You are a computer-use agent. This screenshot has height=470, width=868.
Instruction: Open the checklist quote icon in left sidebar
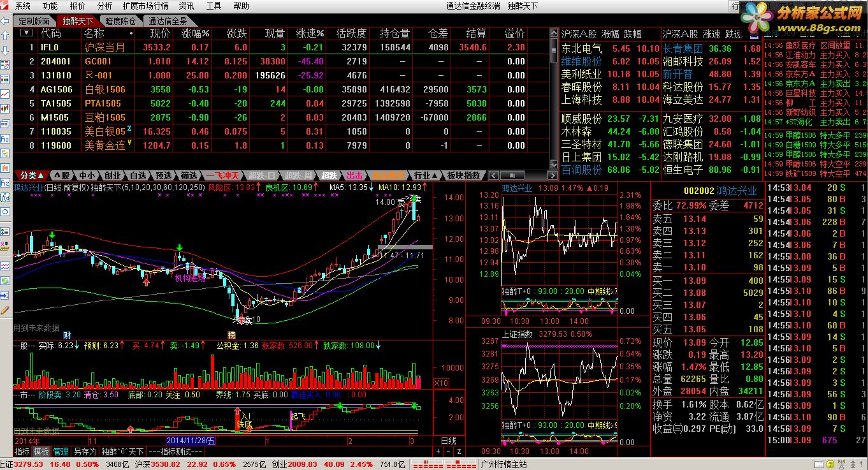coord(5,64)
